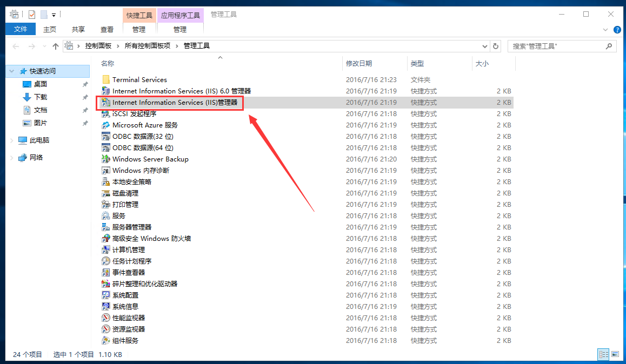Switch to details view in status bar
The width and height of the screenshot is (626, 364).
(x=603, y=355)
